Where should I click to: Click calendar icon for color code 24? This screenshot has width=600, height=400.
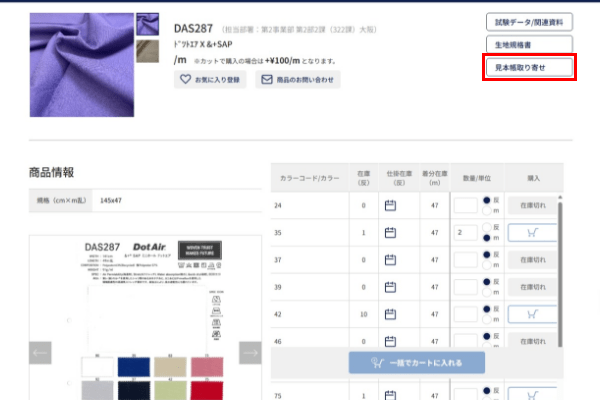pyautogui.click(x=391, y=206)
